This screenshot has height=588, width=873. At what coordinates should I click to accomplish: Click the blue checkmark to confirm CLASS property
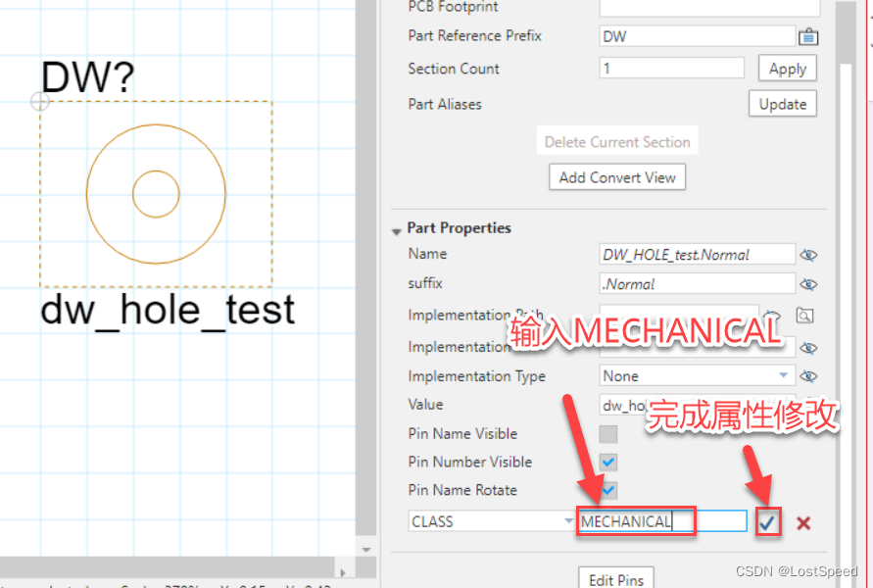(767, 522)
